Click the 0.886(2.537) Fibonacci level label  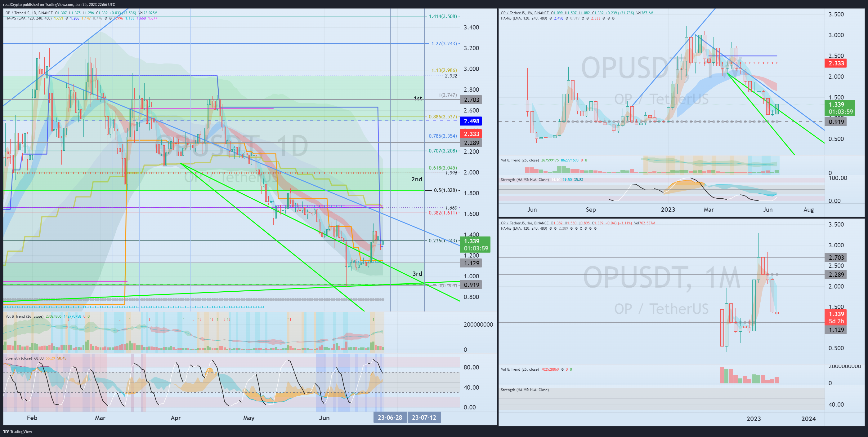[443, 117]
